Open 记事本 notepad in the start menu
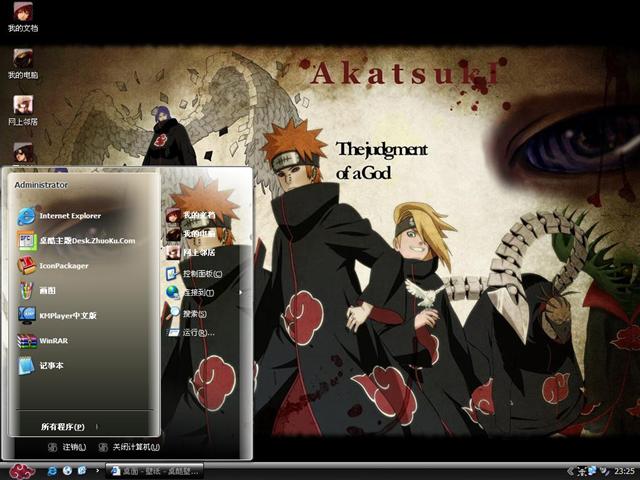The width and height of the screenshot is (640, 480). (x=51, y=365)
